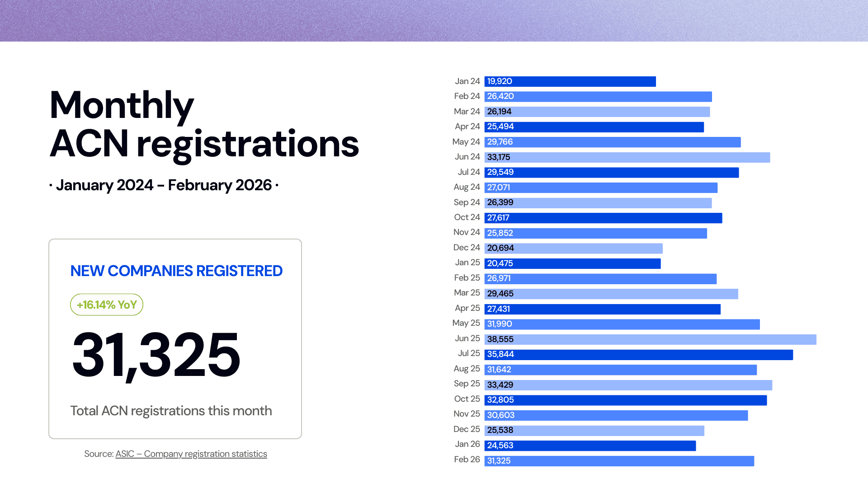Click the Jul 25 bar with 35,844
Image resolution: width=868 pixels, height=488 pixels.
638,355
